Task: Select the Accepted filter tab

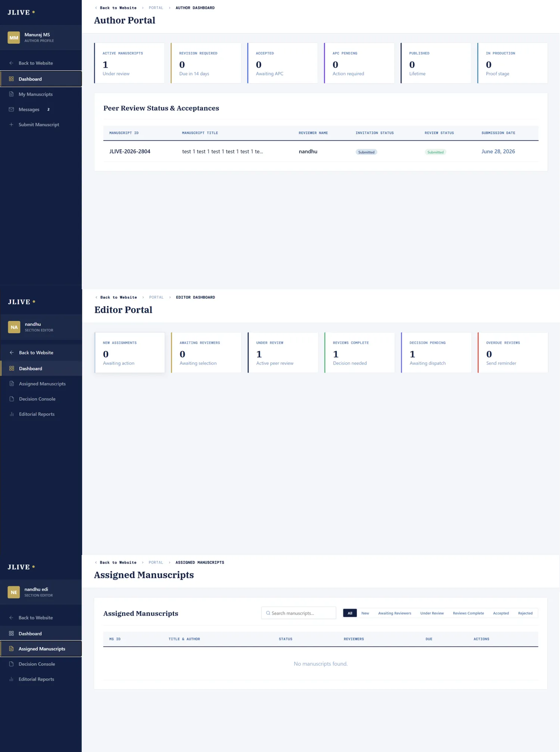Action: [x=501, y=613]
